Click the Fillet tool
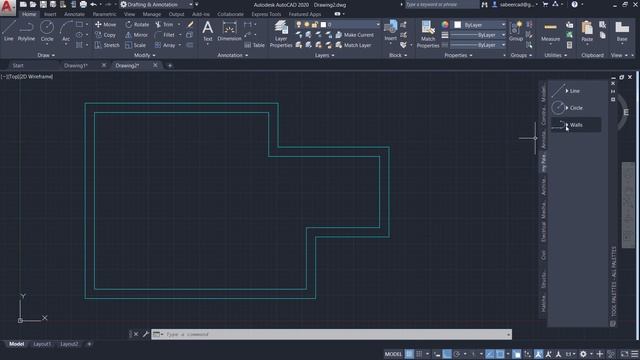The image size is (640, 360). [165, 35]
